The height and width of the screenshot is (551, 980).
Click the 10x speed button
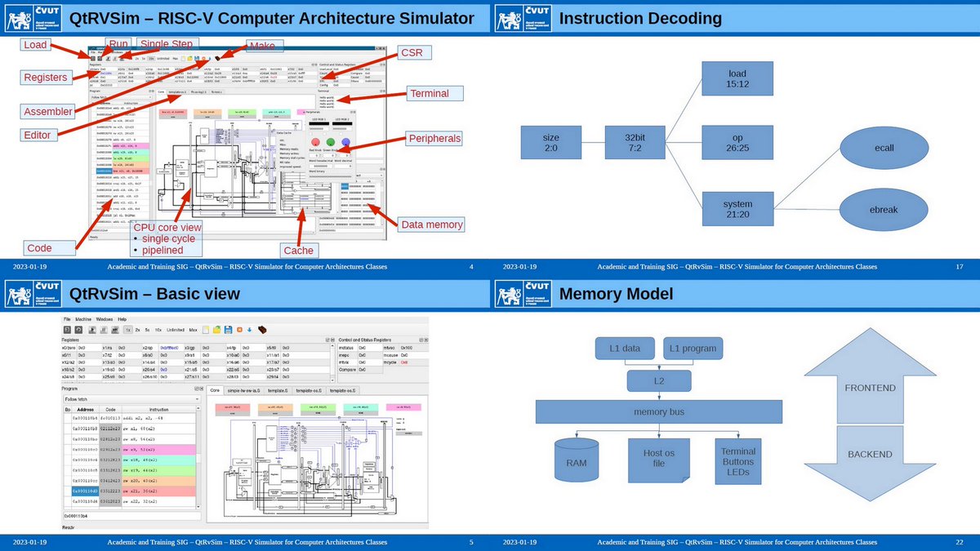[x=158, y=329]
